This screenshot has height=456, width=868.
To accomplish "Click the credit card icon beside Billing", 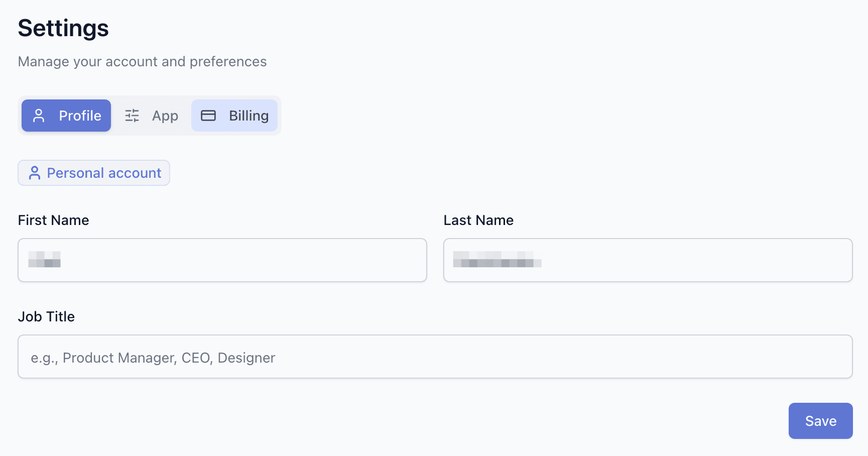I will coord(208,116).
